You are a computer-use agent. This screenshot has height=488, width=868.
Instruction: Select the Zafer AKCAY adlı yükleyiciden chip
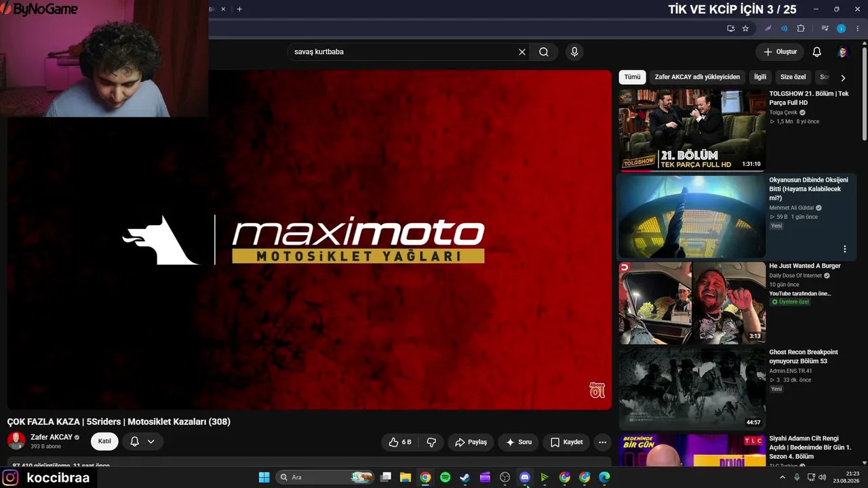697,77
